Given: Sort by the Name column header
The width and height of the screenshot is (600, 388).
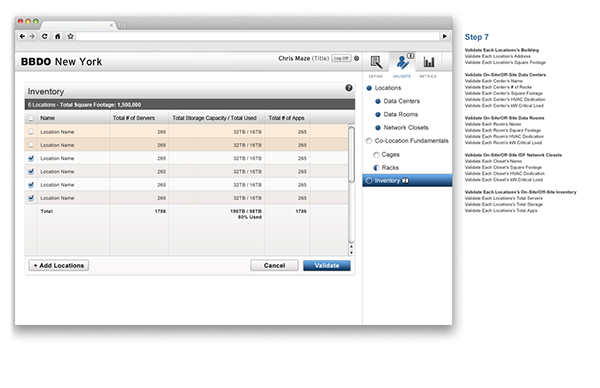Looking at the screenshot, I should [47, 118].
